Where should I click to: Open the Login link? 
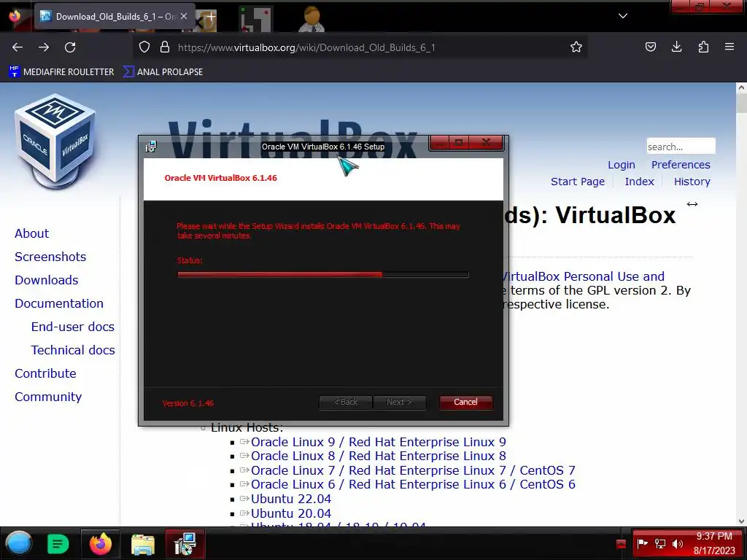pos(622,165)
